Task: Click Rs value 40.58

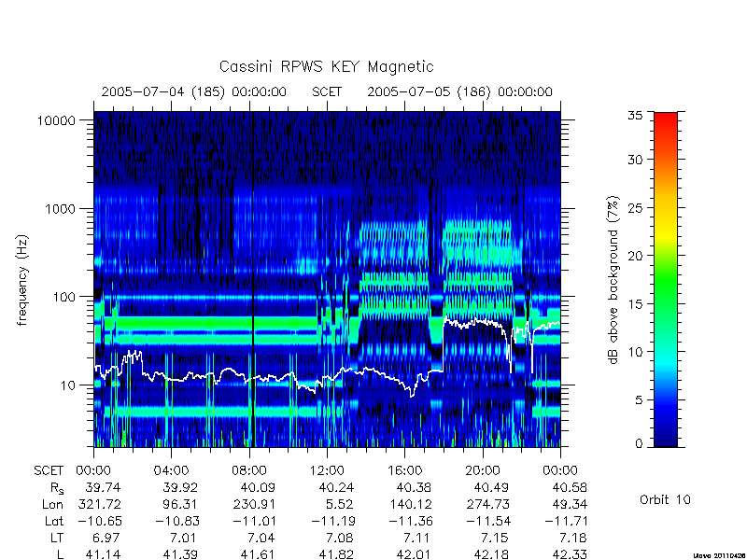Action: click(569, 487)
